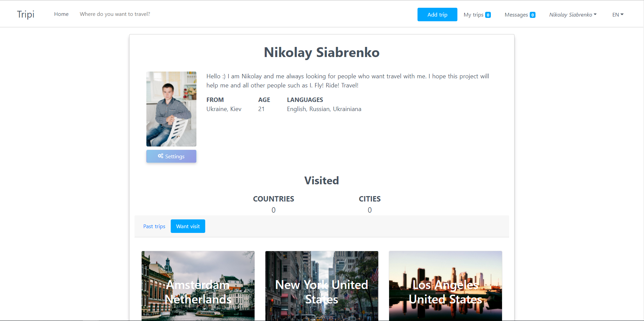Click the CITIES label
The width and height of the screenshot is (644, 321).
point(370,199)
